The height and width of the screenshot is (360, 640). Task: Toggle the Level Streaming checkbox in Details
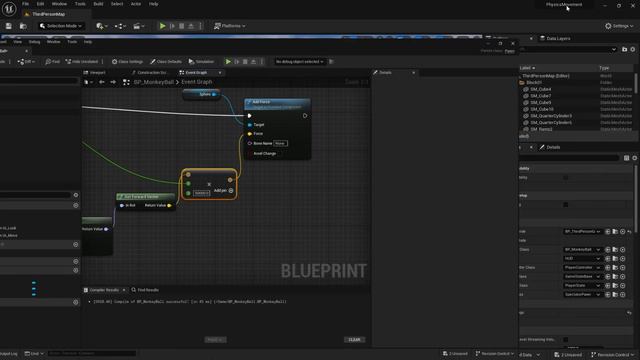click(x=565, y=340)
